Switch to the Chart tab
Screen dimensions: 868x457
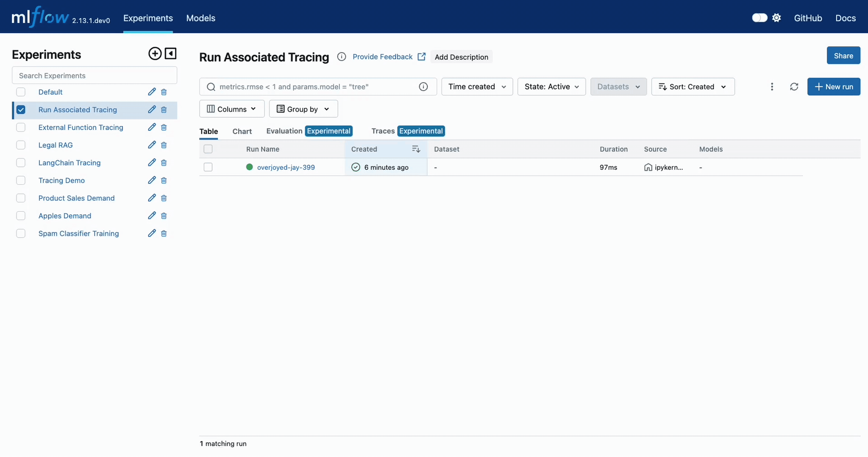coord(242,131)
